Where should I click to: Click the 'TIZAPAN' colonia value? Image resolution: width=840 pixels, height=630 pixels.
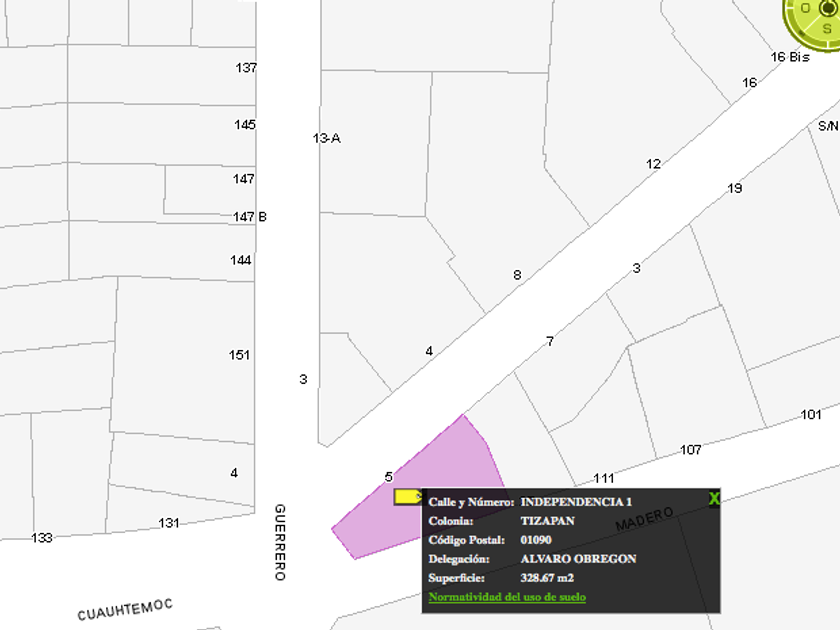coord(548,521)
